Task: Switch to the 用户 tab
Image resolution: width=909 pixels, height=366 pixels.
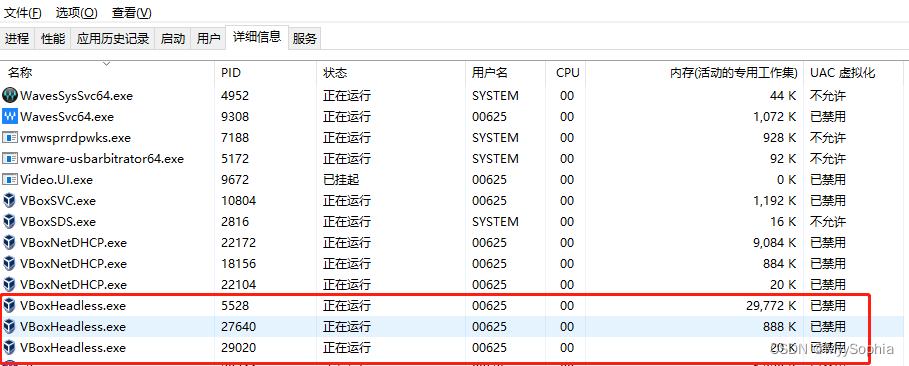Action: click(209, 39)
